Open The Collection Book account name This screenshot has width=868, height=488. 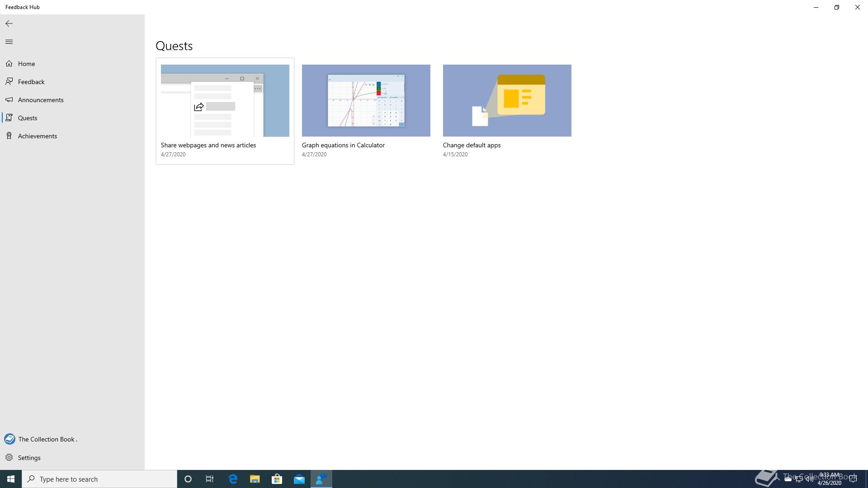(48, 439)
